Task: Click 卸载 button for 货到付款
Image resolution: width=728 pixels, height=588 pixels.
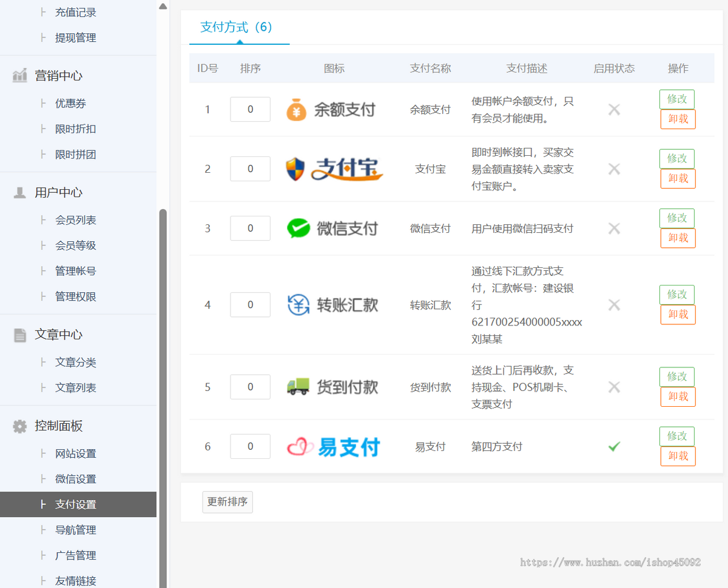Action: [678, 396]
